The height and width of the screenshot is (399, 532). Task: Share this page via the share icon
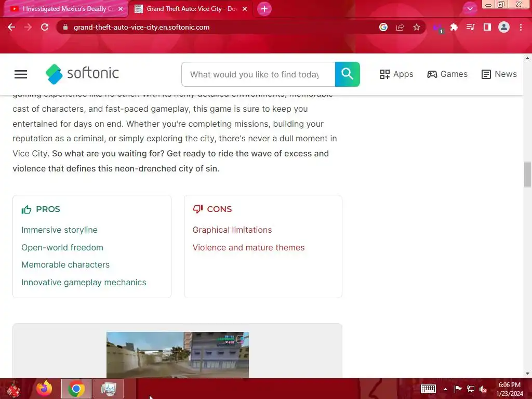[x=400, y=27]
